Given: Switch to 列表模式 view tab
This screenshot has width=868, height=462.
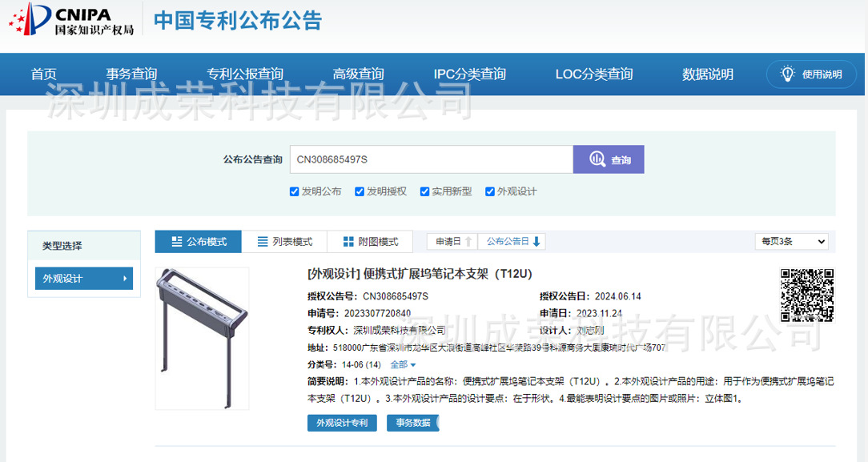Looking at the screenshot, I should click(284, 242).
